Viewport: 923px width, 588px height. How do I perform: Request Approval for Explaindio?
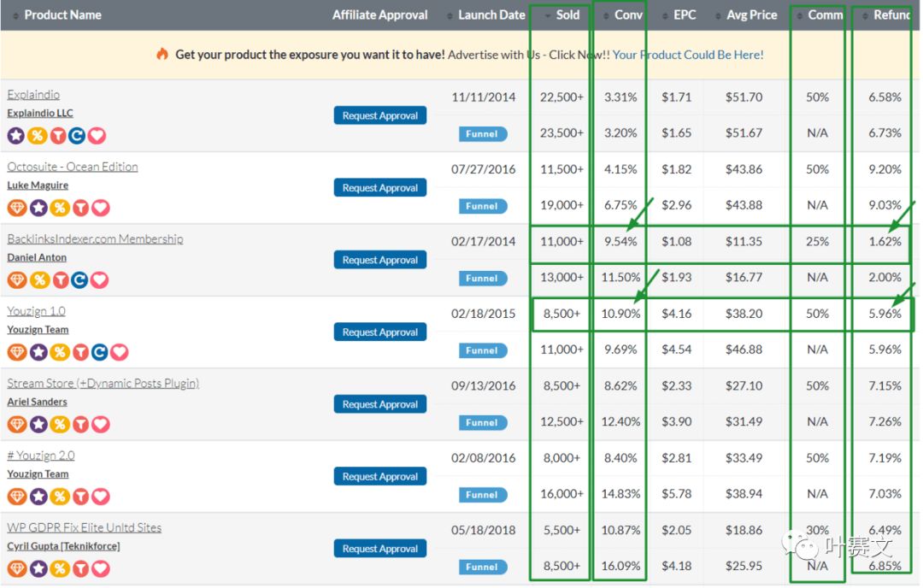380,115
